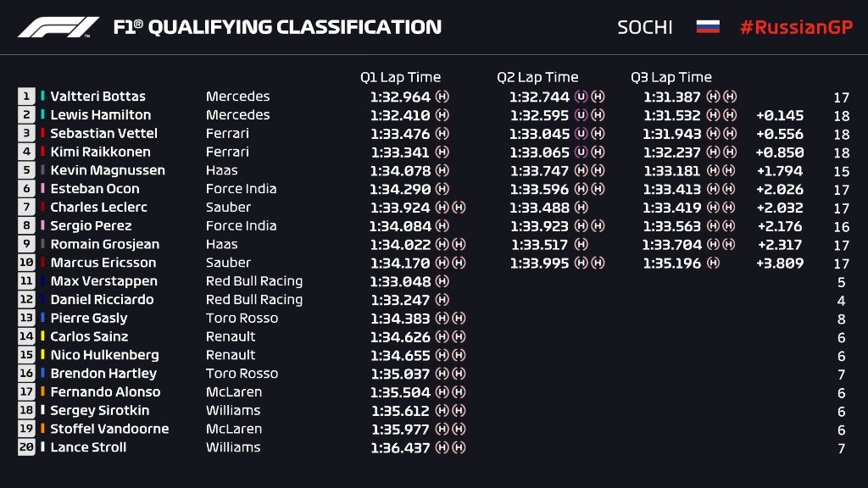The width and height of the screenshot is (868, 488).
Task: Click the tyre icon next to Magnussen's Q1 time
Action: pyautogui.click(x=442, y=170)
